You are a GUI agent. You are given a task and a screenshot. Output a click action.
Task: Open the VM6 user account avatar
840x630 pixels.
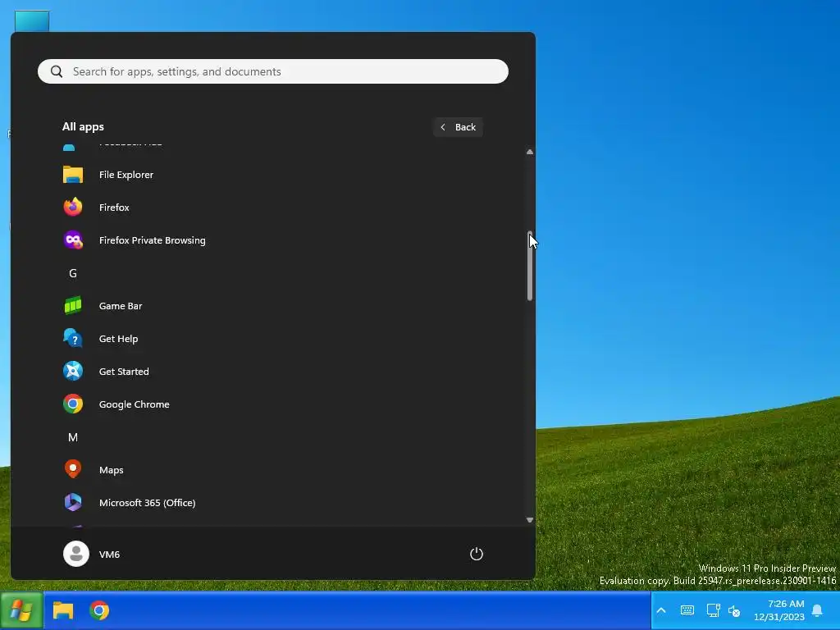click(76, 554)
